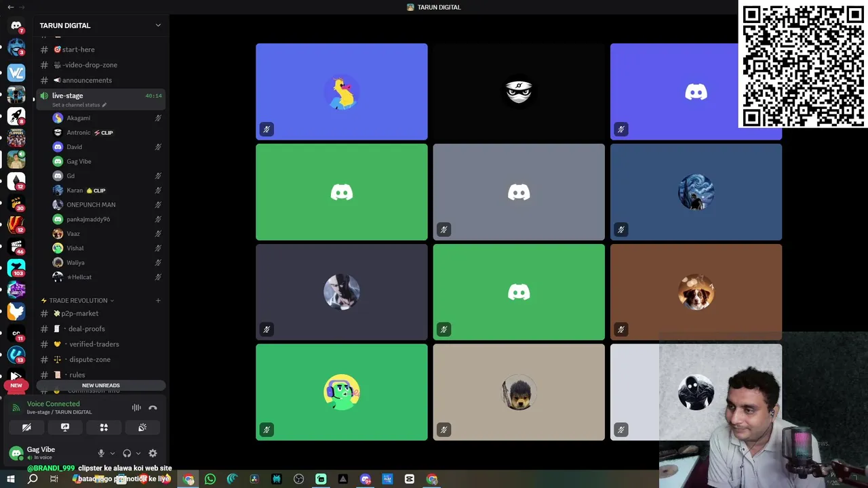Open start-here channel

tap(100, 49)
